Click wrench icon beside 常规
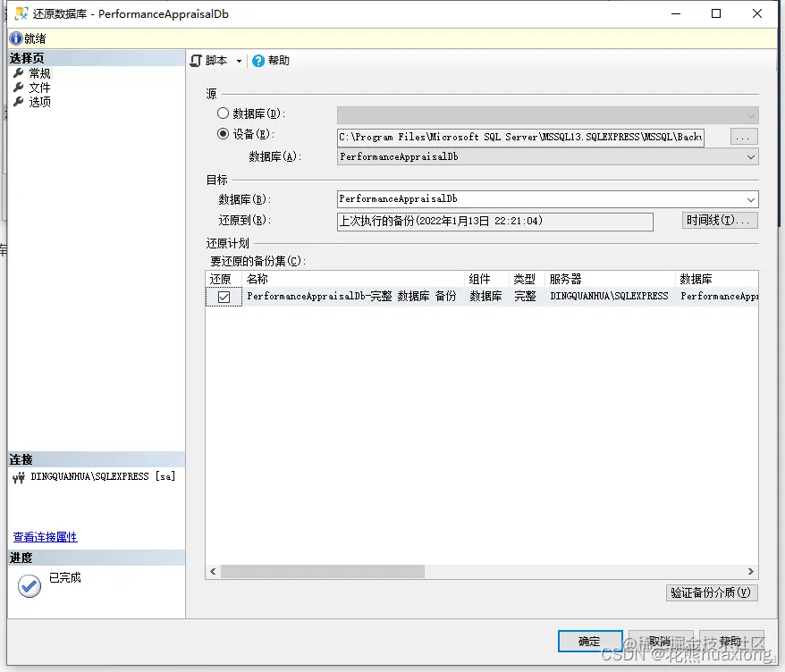The image size is (785, 672). coord(18,73)
